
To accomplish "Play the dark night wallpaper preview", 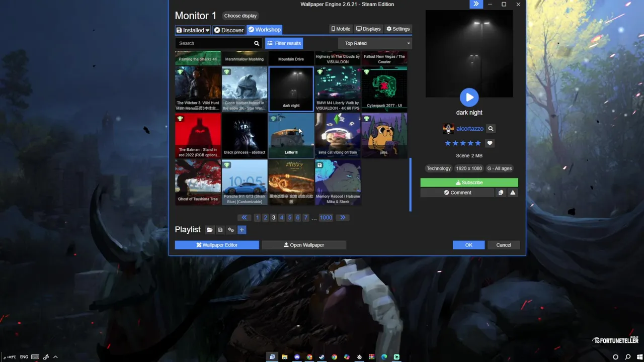I will pos(469,97).
